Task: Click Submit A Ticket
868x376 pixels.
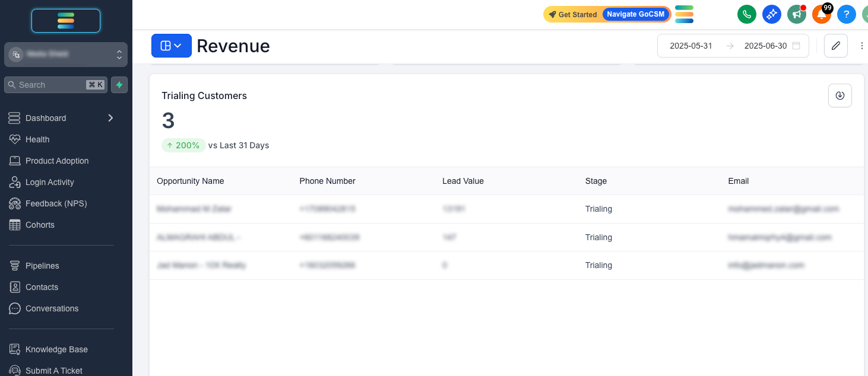Action: click(x=54, y=371)
